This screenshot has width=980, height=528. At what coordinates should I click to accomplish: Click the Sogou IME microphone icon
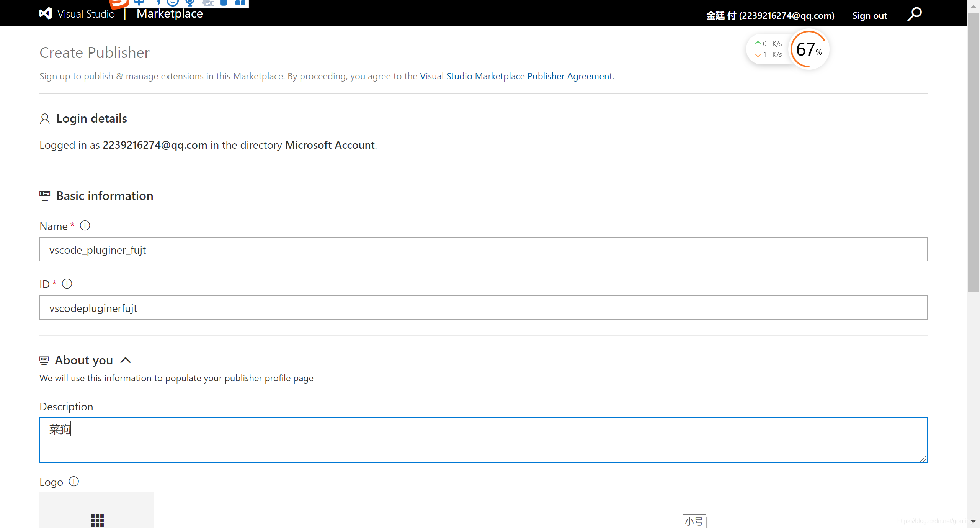point(190,3)
